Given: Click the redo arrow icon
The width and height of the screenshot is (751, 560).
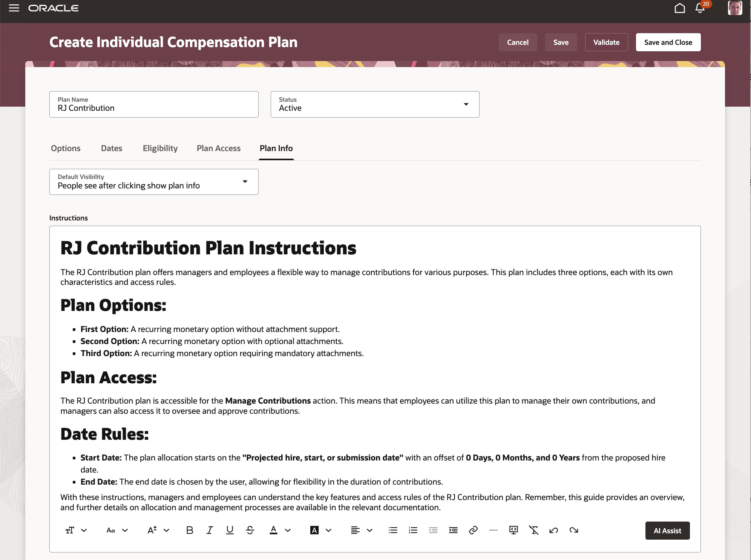Looking at the screenshot, I should pos(574,530).
